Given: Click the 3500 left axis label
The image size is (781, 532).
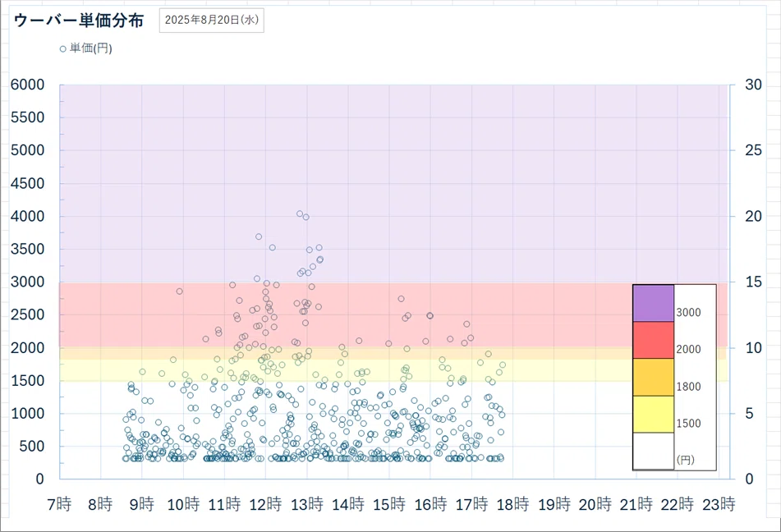Looking at the screenshot, I should tap(27, 249).
